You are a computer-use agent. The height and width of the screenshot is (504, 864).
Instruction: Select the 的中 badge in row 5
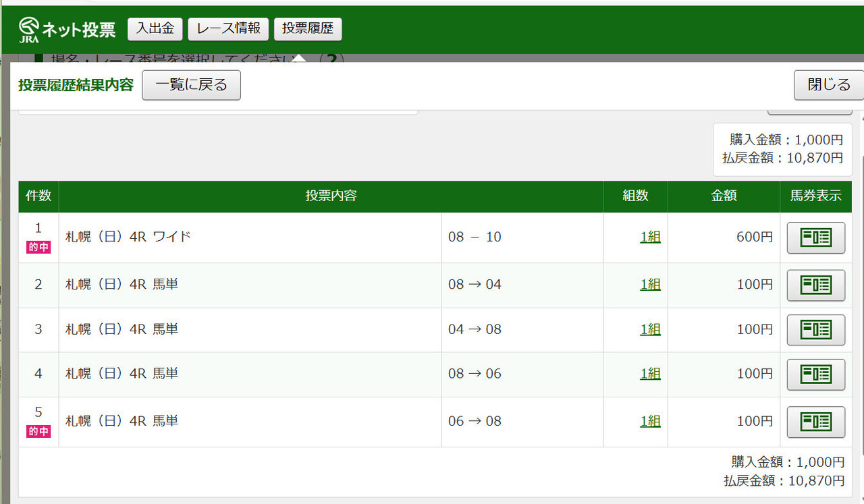click(x=38, y=431)
